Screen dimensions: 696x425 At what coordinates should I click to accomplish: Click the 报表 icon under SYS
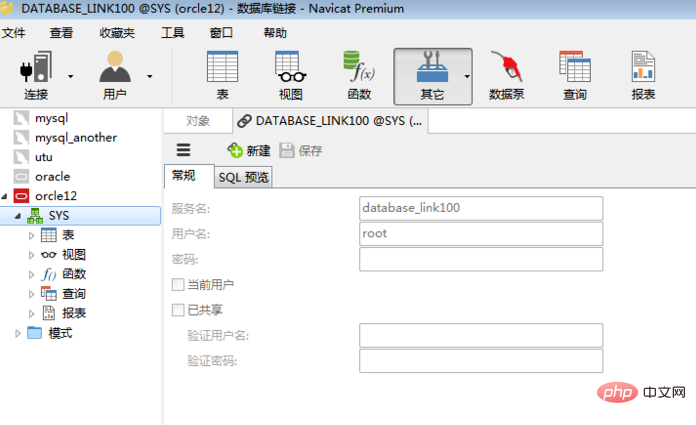[x=48, y=313]
